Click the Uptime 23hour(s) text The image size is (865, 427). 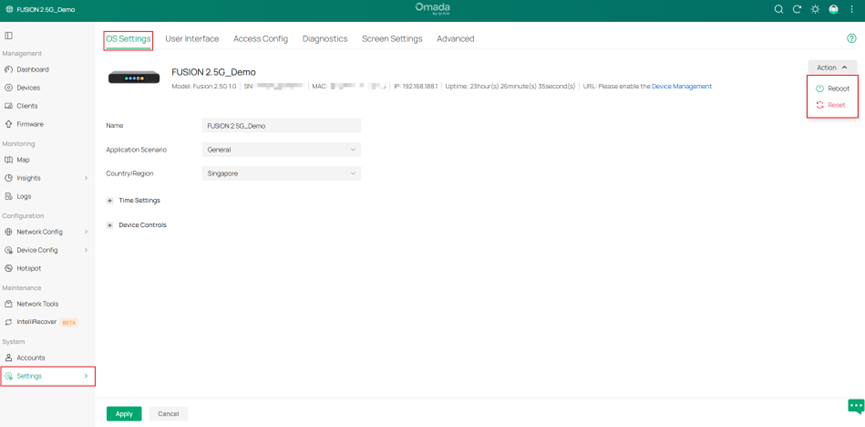[510, 87]
